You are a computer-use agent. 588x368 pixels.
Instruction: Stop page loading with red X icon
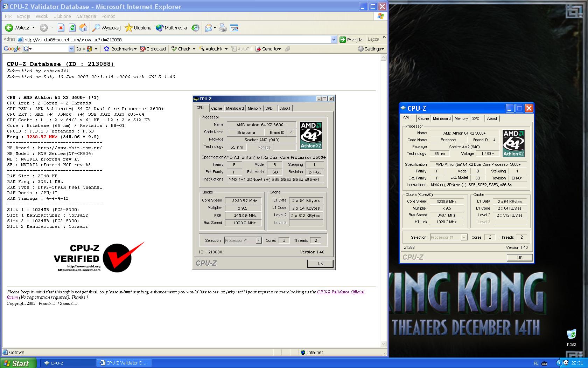(61, 28)
